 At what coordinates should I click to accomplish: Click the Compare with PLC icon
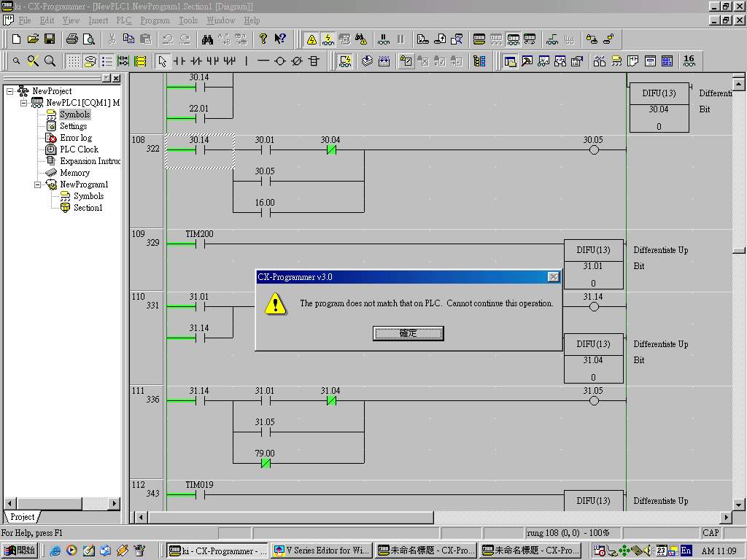(457, 39)
